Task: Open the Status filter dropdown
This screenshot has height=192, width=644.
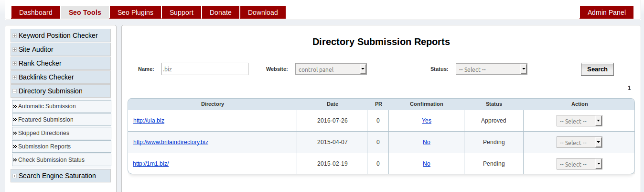Action: pyautogui.click(x=491, y=69)
